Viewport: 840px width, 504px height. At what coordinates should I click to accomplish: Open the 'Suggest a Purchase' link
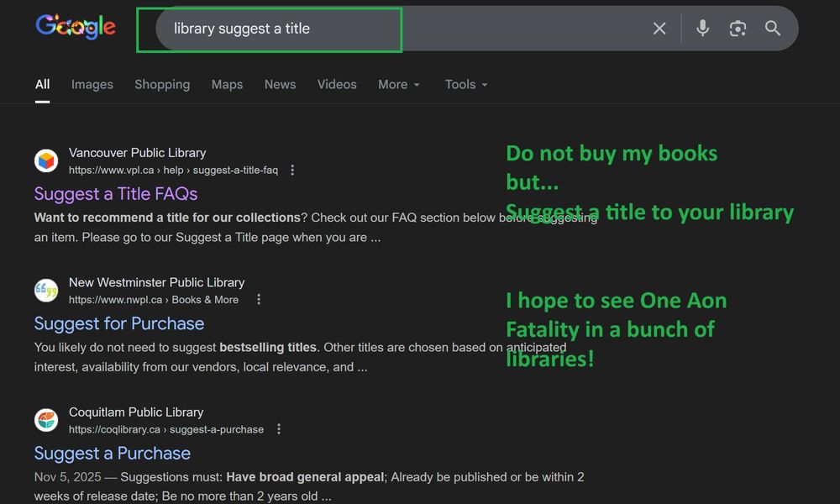[112, 453]
